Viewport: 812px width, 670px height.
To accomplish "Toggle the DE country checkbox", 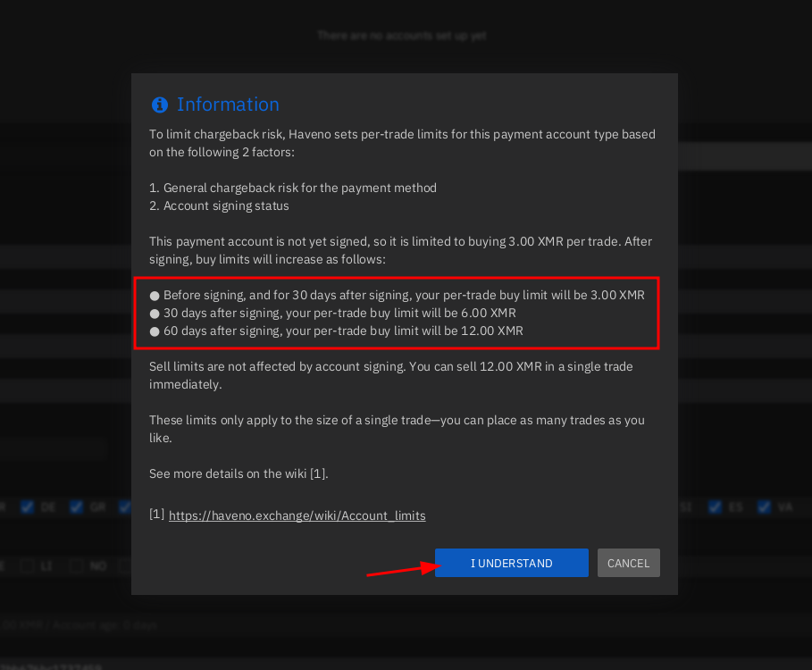I will coord(28,507).
